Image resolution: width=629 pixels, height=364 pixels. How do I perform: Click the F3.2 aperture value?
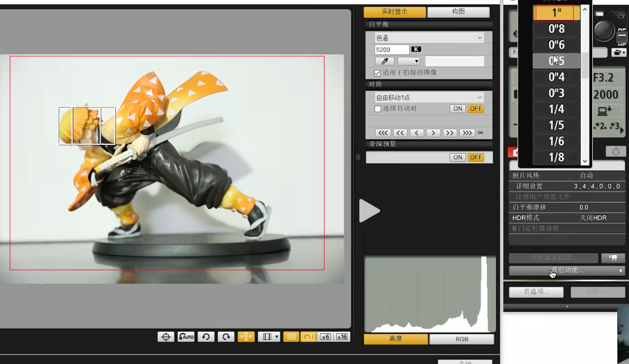click(603, 78)
